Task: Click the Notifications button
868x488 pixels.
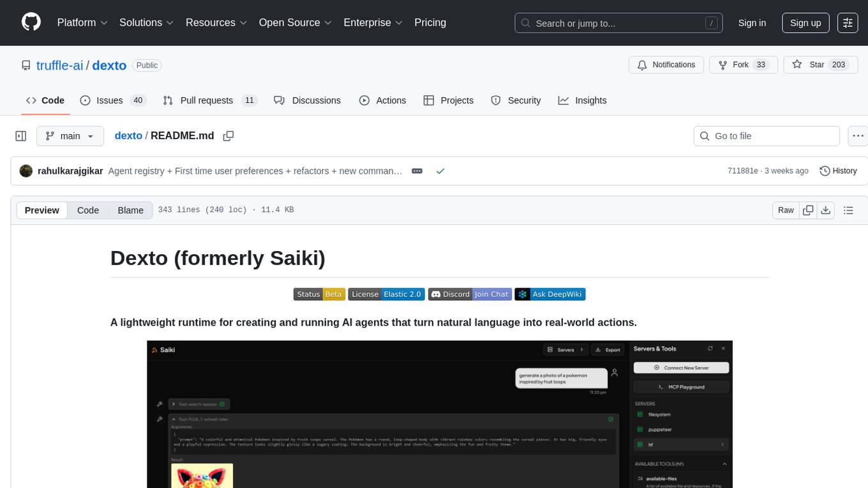Action: tap(666, 65)
